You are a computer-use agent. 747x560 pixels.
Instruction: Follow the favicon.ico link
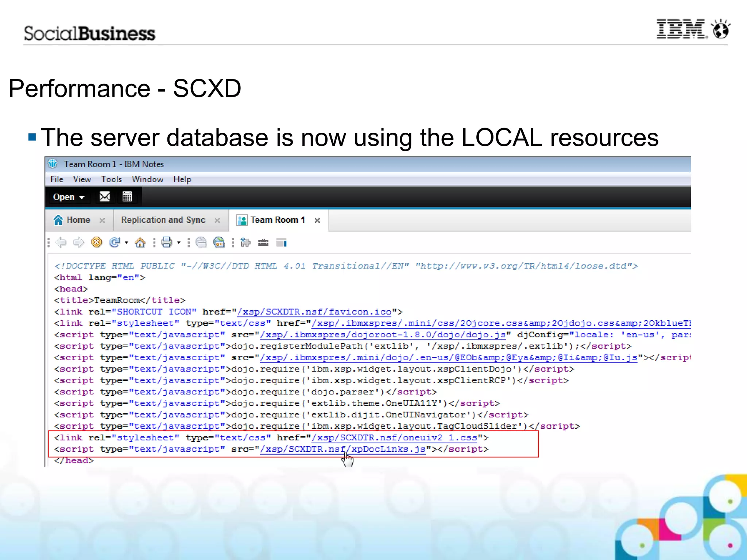[x=314, y=312]
